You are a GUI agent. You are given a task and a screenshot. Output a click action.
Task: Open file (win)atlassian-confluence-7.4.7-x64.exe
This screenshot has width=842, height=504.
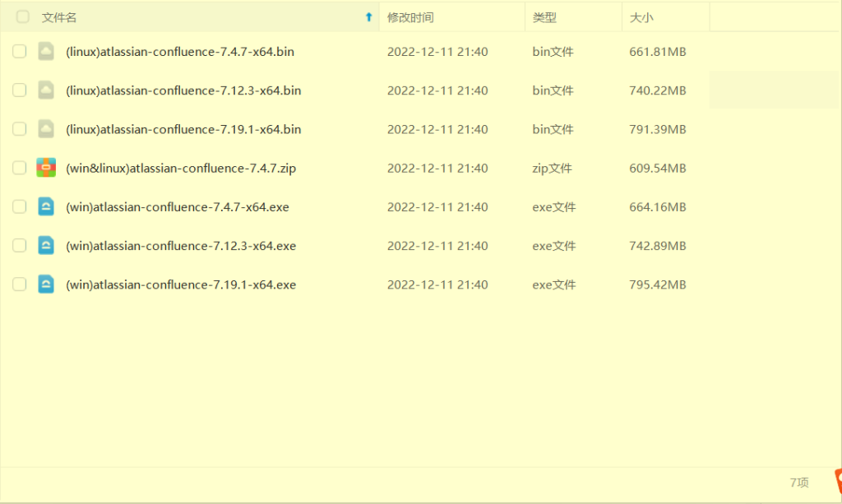pos(178,207)
